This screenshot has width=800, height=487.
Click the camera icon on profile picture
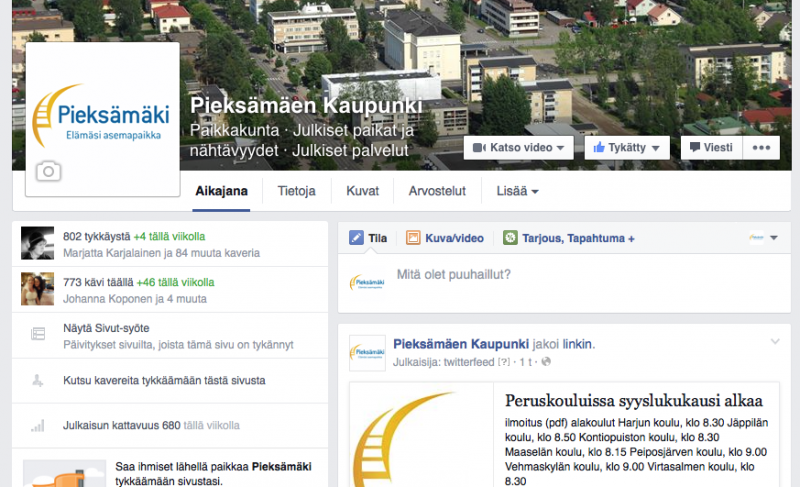tap(48, 171)
